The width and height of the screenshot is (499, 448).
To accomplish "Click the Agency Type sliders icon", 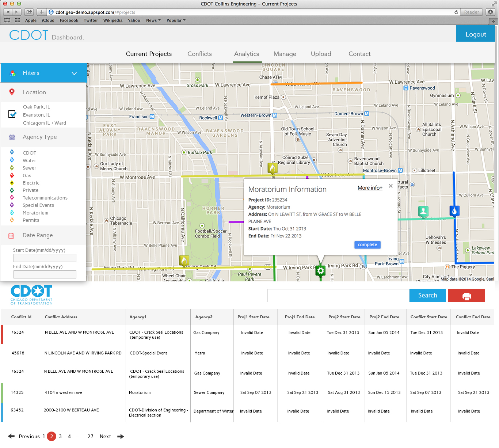I will click(12, 137).
